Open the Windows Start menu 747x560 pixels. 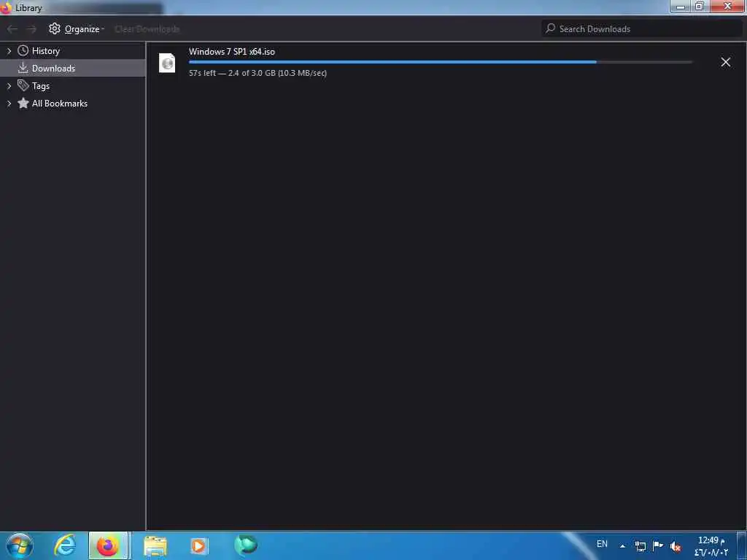point(20,545)
